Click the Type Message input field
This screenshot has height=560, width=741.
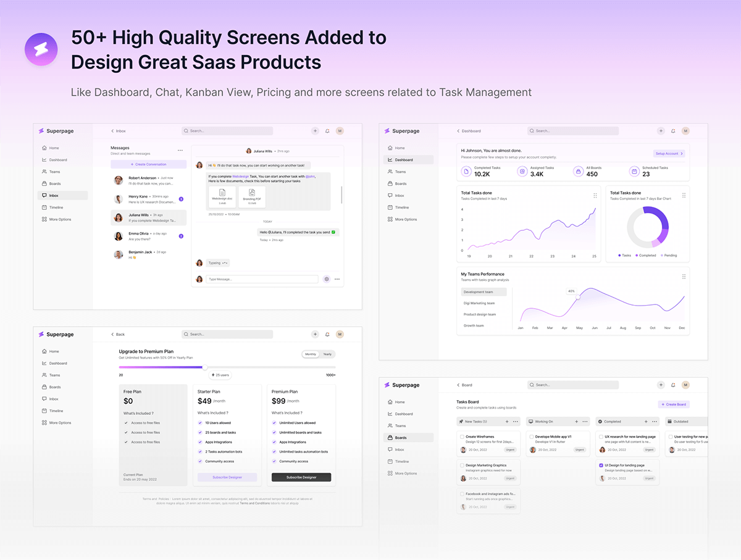tap(262, 279)
